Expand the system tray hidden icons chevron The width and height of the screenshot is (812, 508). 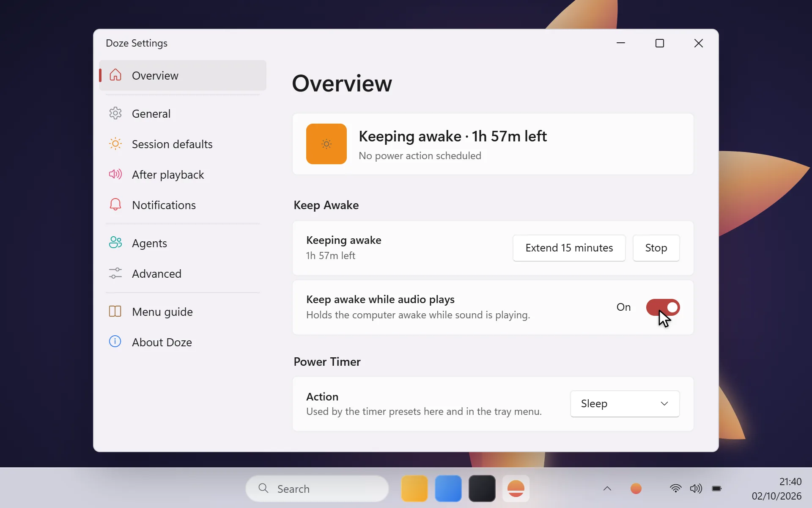point(607,489)
